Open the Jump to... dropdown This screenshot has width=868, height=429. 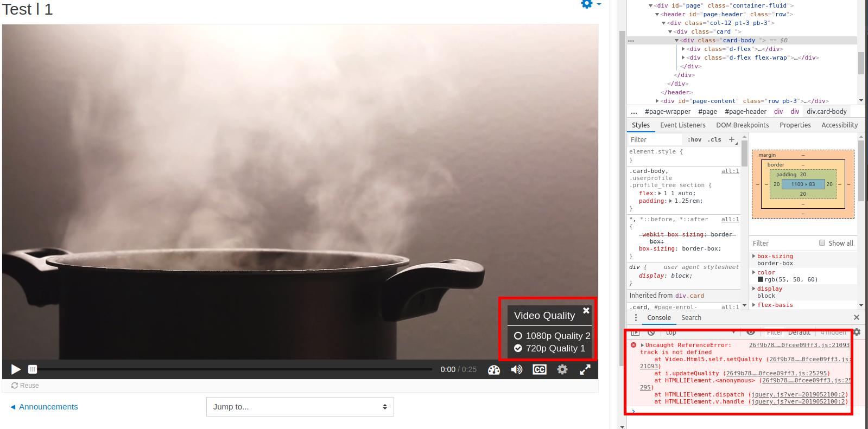300,407
